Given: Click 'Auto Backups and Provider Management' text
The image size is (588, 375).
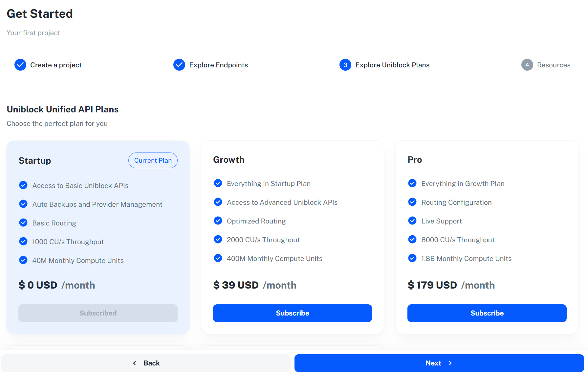Looking at the screenshot, I should (x=97, y=204).
